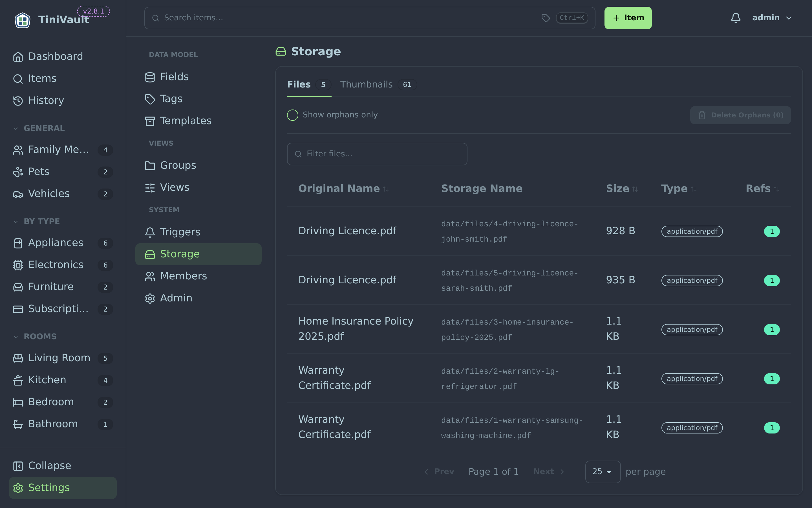Viewport: 812px width, 508px height.
Task: Open the 25 per page dropdown
Action: click(603, 472)
